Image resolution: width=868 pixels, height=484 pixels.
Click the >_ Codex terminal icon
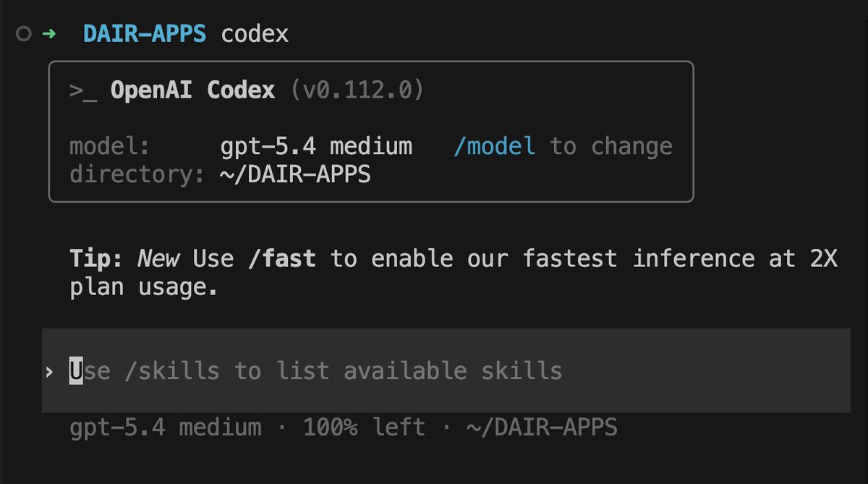(x=83, y=90)
